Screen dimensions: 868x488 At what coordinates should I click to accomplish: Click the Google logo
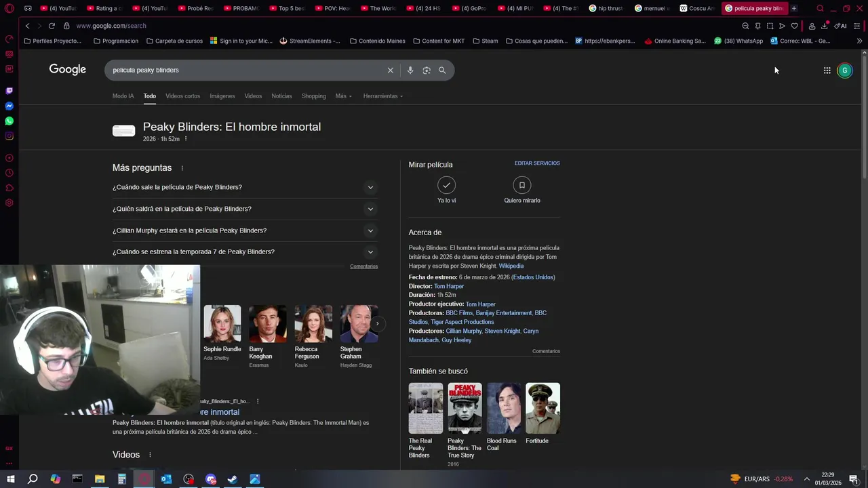(x=67, y=69)
